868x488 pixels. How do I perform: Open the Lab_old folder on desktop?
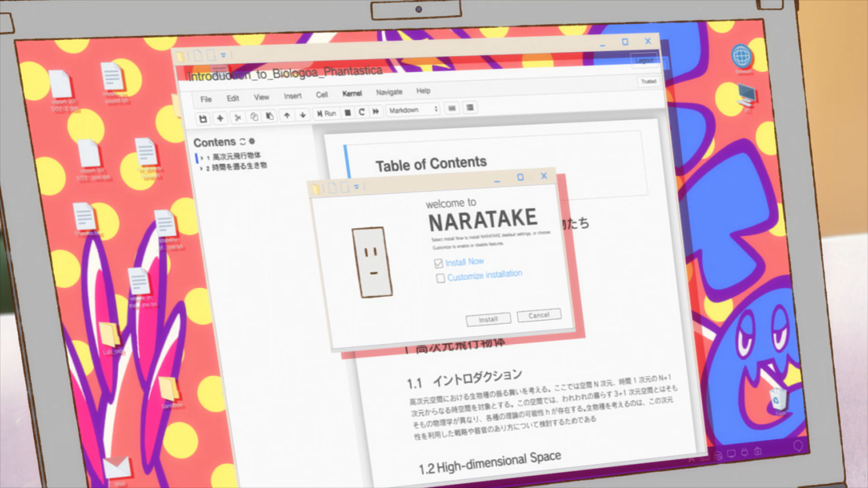(110, 338)
